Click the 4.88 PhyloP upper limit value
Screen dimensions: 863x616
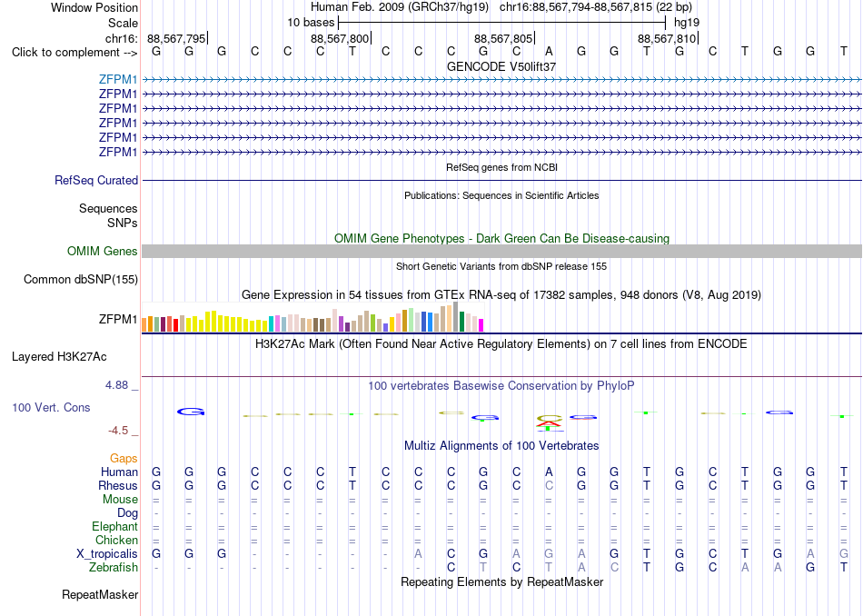pos(116,385)
